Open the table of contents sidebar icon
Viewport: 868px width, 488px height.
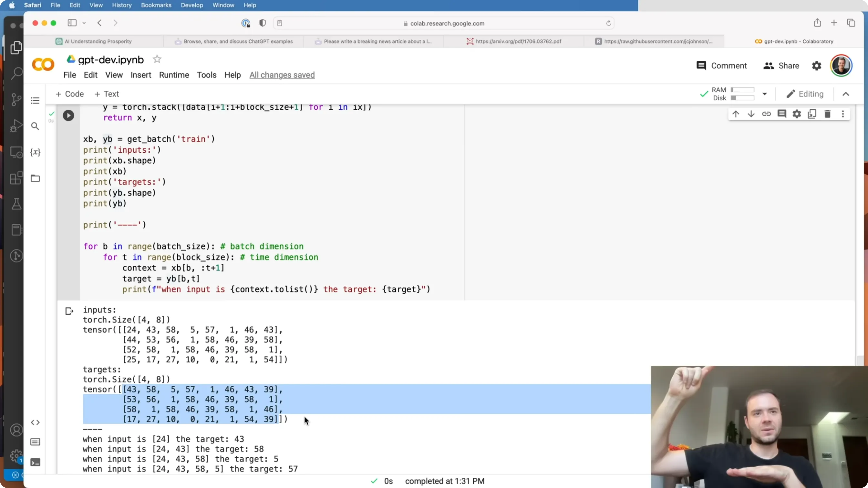pos(35,100)
